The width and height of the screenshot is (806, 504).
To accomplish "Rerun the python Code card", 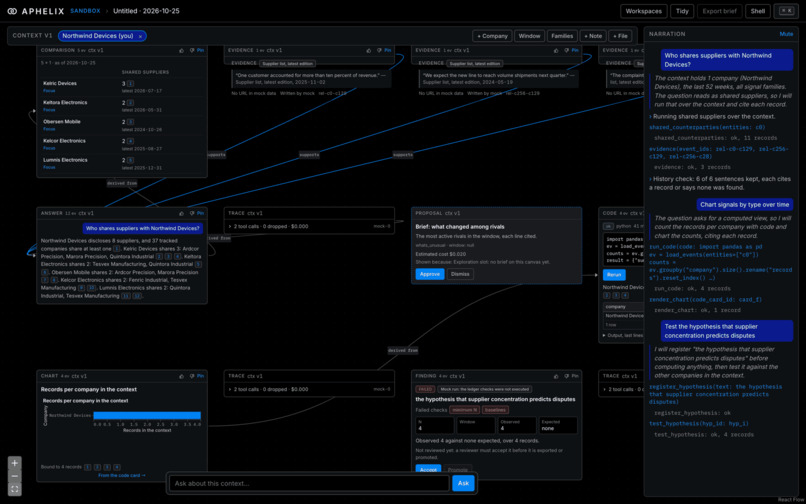I will pos(614,275).
